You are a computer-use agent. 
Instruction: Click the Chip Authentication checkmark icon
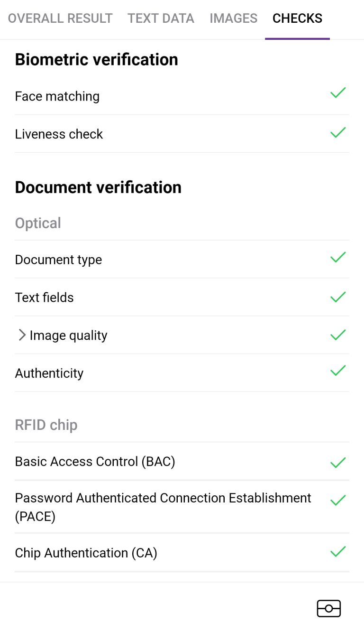click(338, 551)
